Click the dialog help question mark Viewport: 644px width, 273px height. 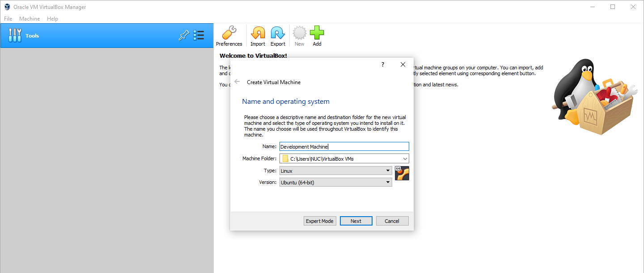tap(382, 64)
